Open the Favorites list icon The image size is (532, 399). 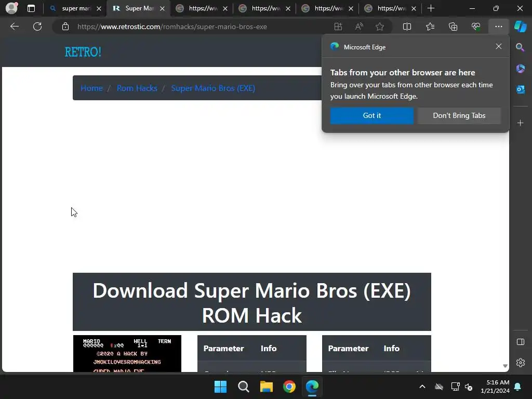(430, 26)
